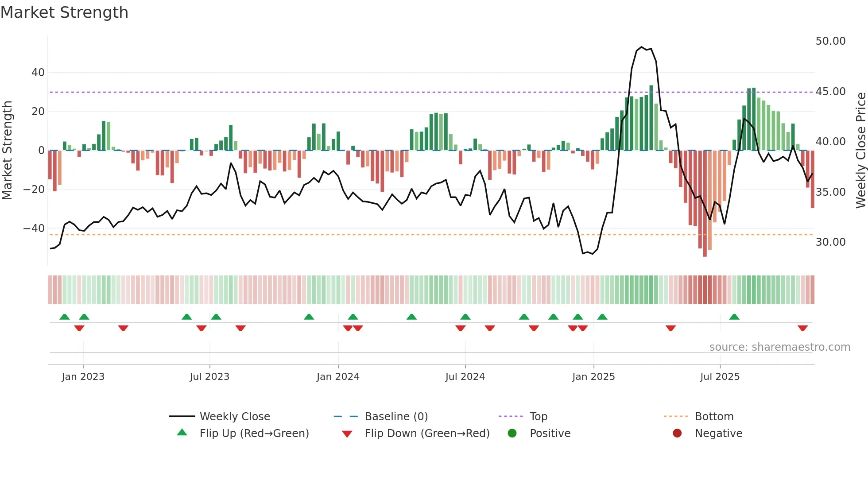868x488 pixels.
Task: Click the red Negative legend circle
Action: point(677,434)
